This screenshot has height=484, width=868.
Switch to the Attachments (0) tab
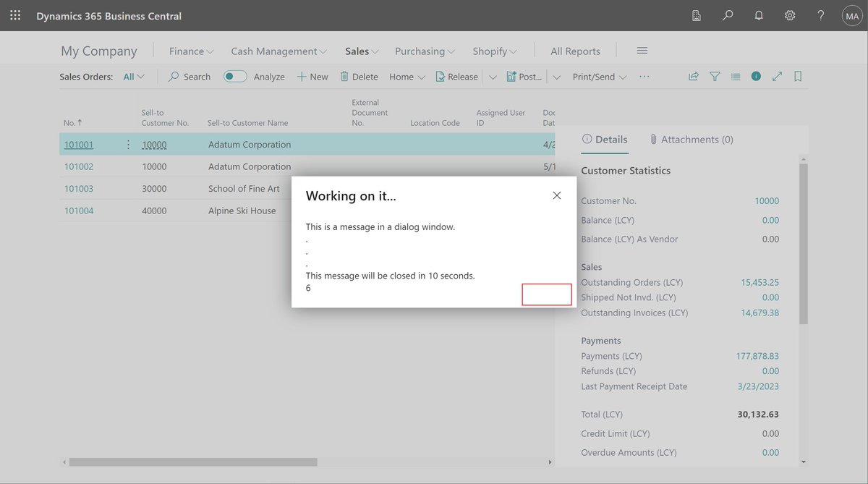click(x=691, y=139)
